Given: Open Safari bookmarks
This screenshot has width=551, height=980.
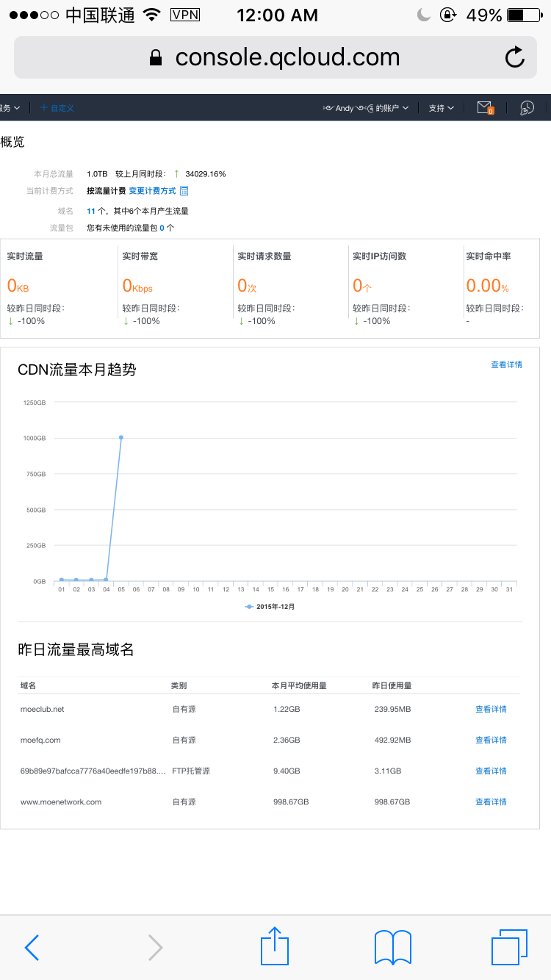Looking at the screenshot, I should [x=392, y=948].
